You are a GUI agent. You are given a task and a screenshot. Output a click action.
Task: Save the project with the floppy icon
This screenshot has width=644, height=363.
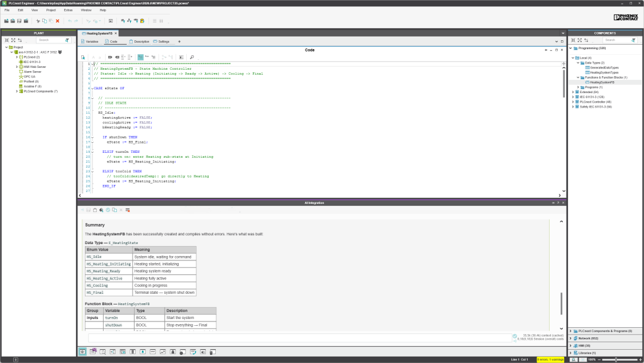point(19,21)
